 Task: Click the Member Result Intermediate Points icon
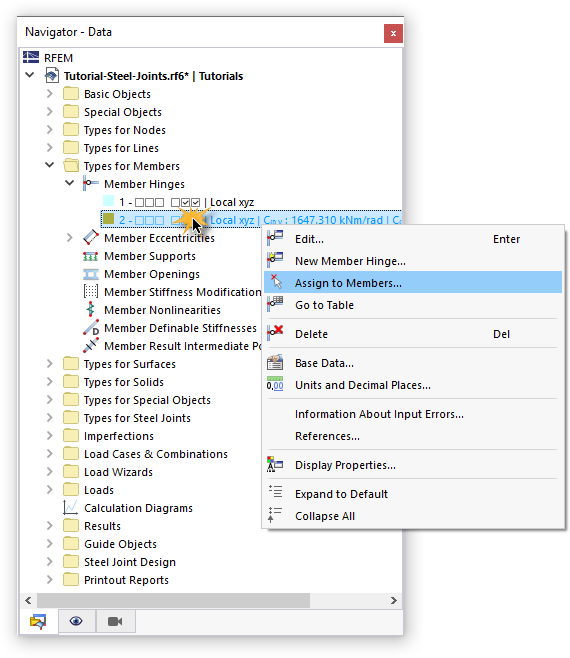click(91, 346)
